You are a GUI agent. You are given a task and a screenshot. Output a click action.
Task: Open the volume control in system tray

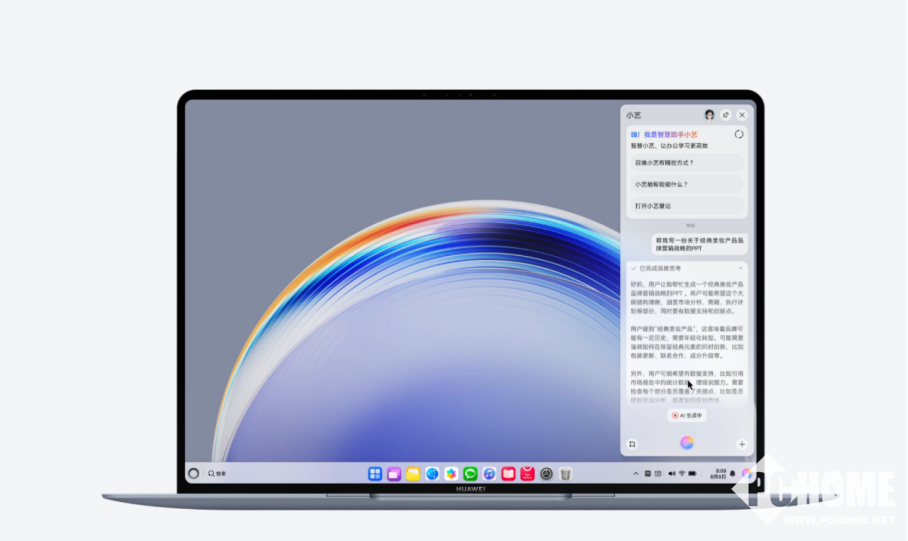[x=672, y=473]
